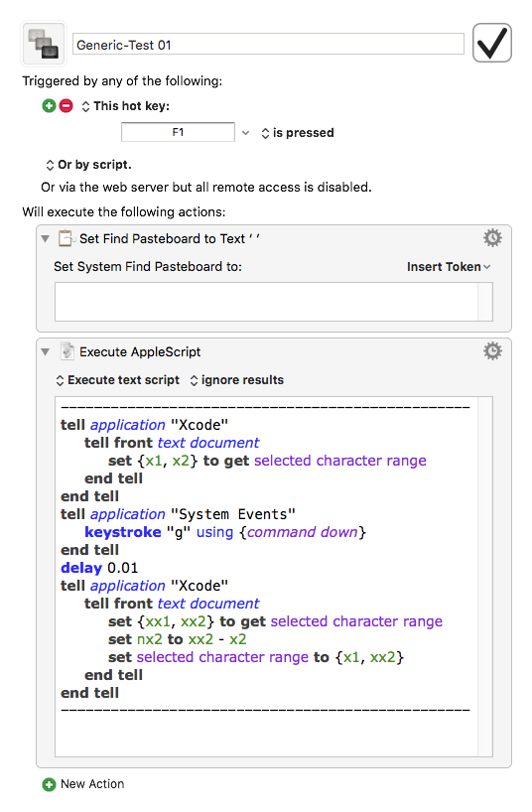
Task: Click the Execute AppleScript script icon
Action: pyautogui.click(x=66, y=351)
